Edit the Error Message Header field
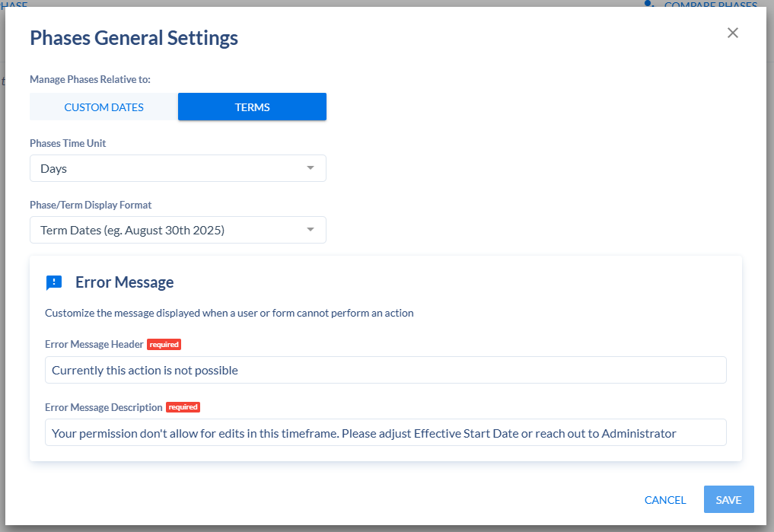 point(386,370)
